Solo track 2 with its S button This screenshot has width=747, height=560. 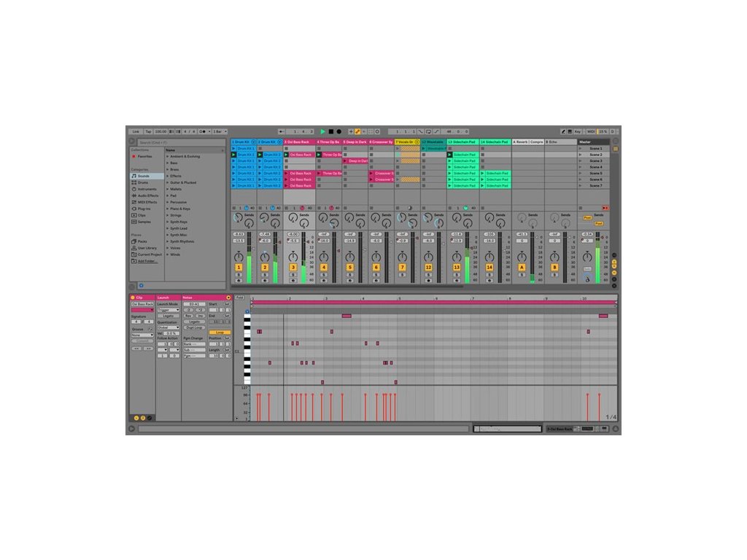(x=265, y=275)
